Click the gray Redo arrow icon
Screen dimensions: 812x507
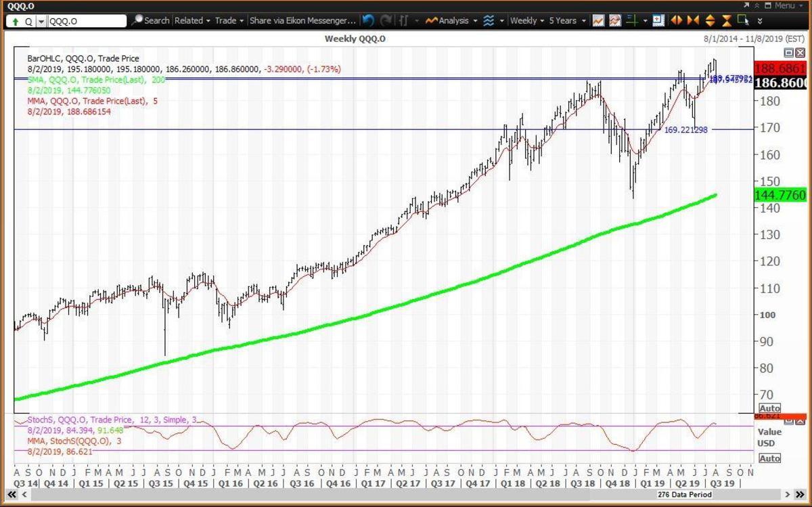pyautogui.click(x=385, y=20)
